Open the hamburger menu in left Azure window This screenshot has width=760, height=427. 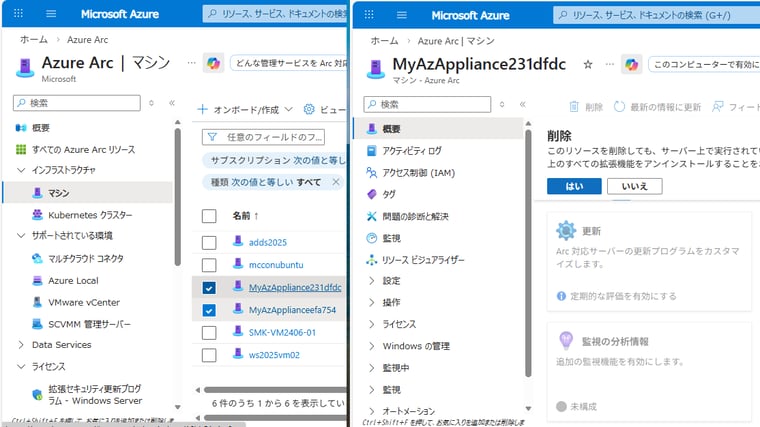[x=51, y=14]
